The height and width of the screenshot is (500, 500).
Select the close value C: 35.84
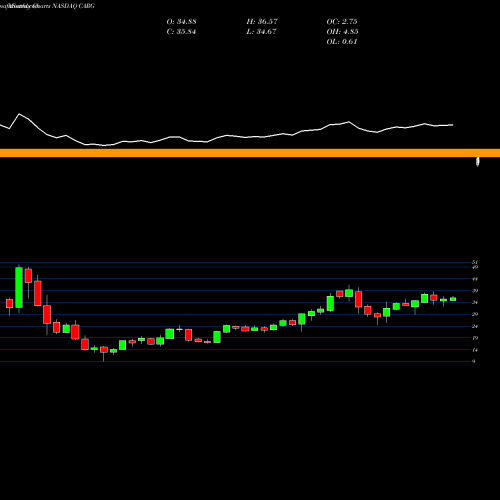click(181, 32)
